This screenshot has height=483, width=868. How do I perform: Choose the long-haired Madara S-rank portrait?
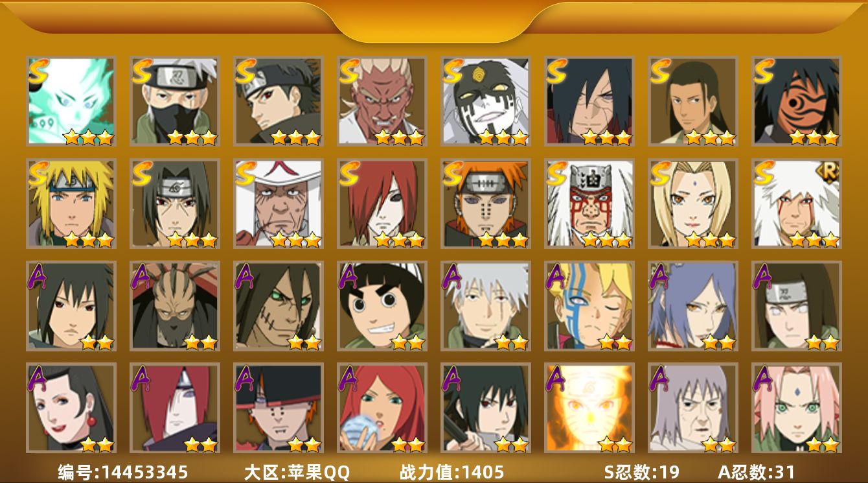[589, 100]
